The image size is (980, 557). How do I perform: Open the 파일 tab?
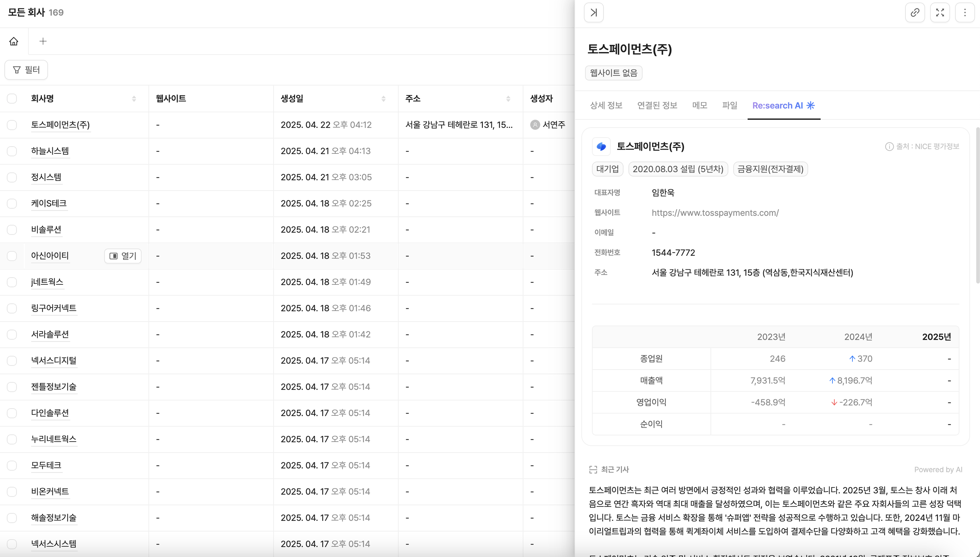pyautogui.click(x=729, y=106)
